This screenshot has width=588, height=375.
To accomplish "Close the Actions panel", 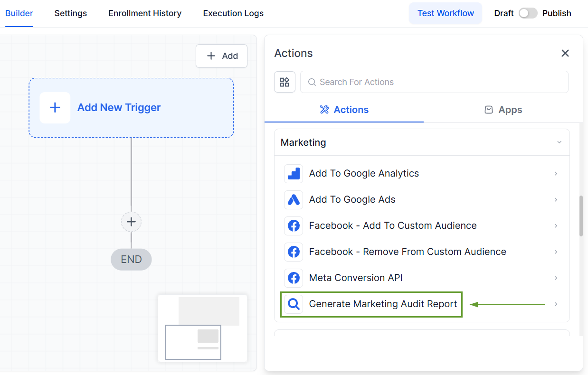I will 565,53.
